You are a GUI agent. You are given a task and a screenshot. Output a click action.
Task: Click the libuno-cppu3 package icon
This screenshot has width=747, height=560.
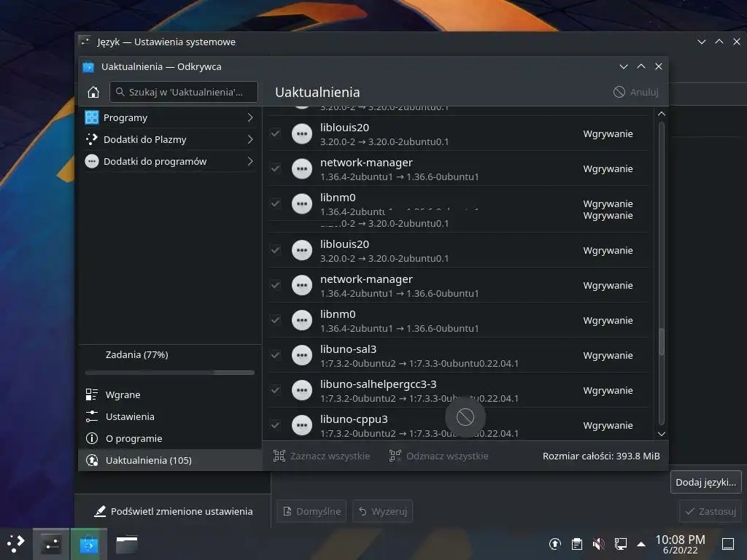tap(301, 425)
